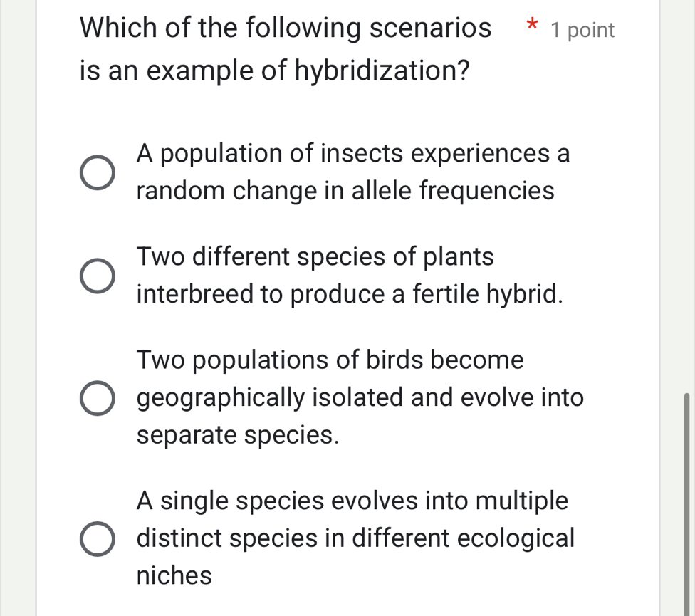Image resolution: width=695 pixels, height=616 pixels.
Task: Click the phrase 'Two different species of plants'
Action: coord(315,256)
